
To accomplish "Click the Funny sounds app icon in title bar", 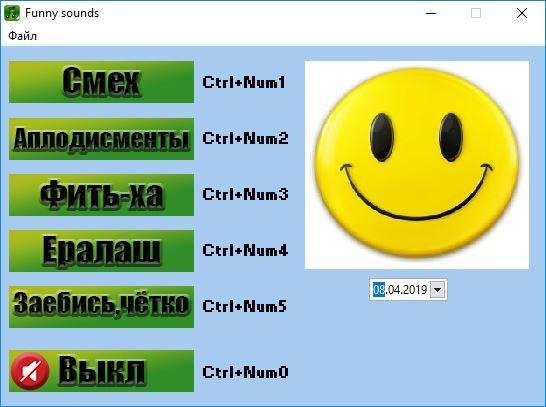I will 12,13.
